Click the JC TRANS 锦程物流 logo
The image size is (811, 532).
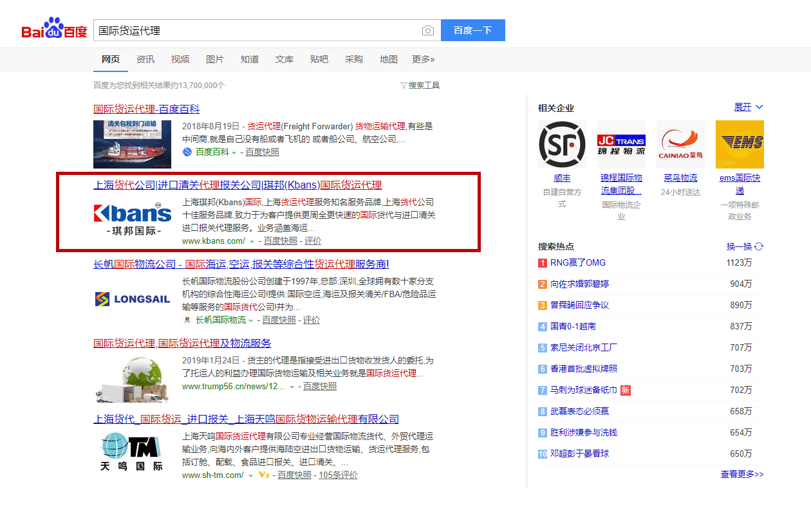621,145
